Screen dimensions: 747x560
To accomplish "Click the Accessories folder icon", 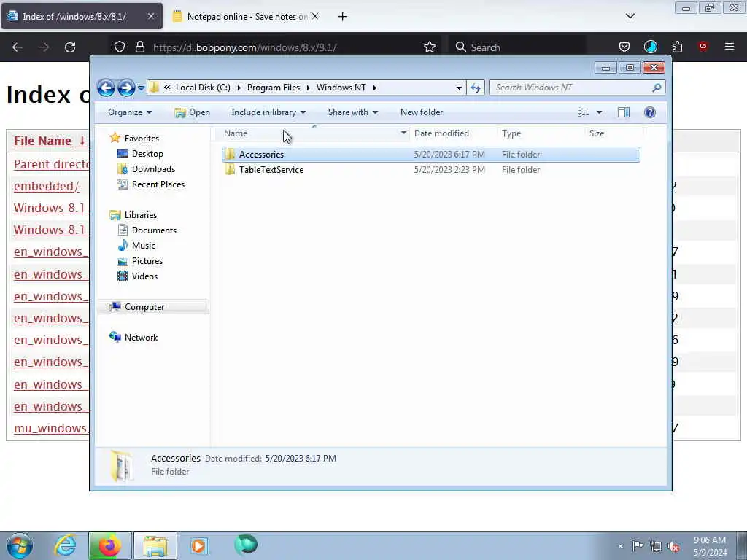I will (x=230, y=155).
